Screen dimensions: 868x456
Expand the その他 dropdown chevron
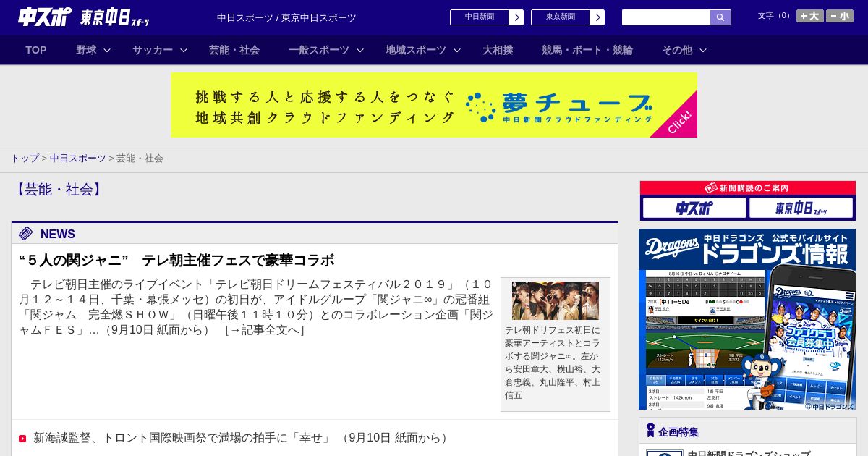click(703, 51)
